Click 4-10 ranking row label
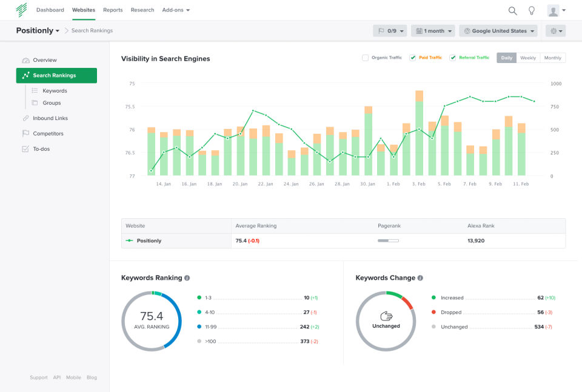Viewport: 582px width, 392px height. tap(210, 312)
